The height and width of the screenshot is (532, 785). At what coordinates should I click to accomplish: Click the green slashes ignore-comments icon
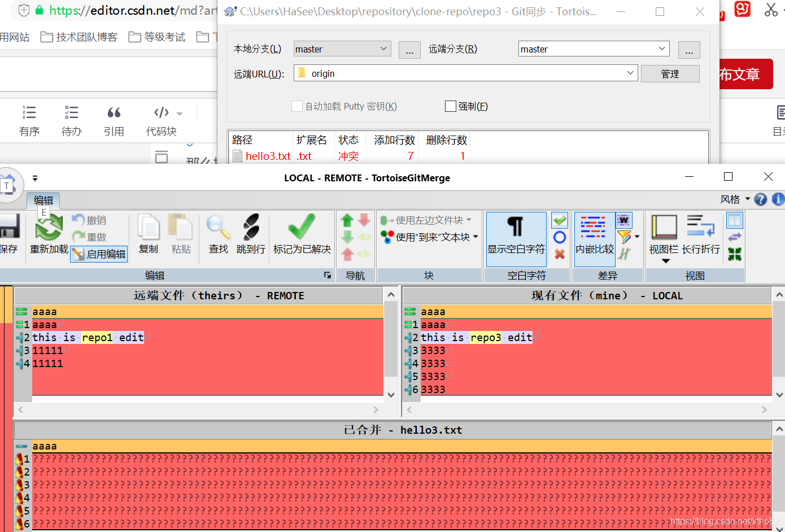[x=623, y=254]
